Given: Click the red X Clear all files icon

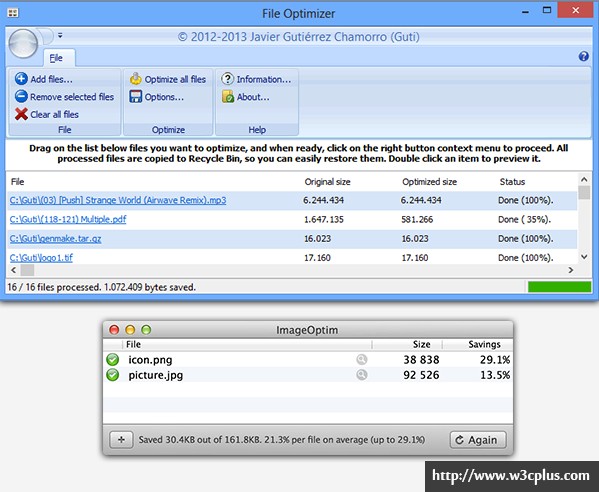Looking at the screenshot, I should (x=21, y=114).
